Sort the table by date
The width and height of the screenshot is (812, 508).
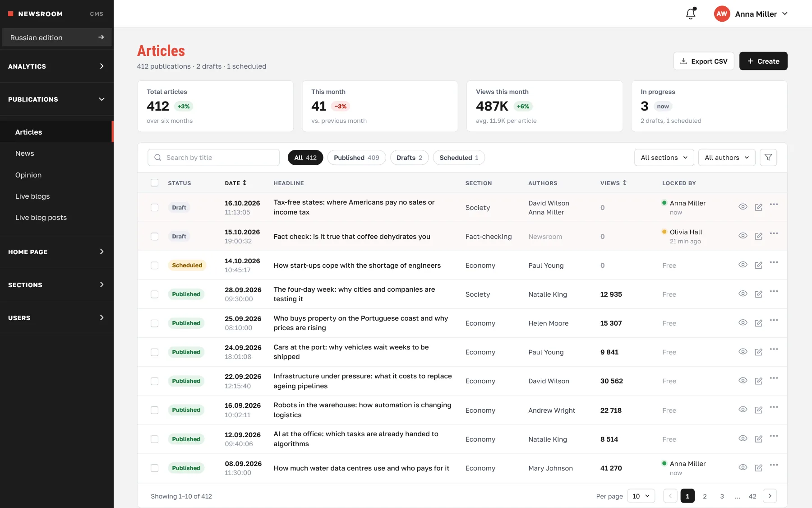tap(236, 183)
